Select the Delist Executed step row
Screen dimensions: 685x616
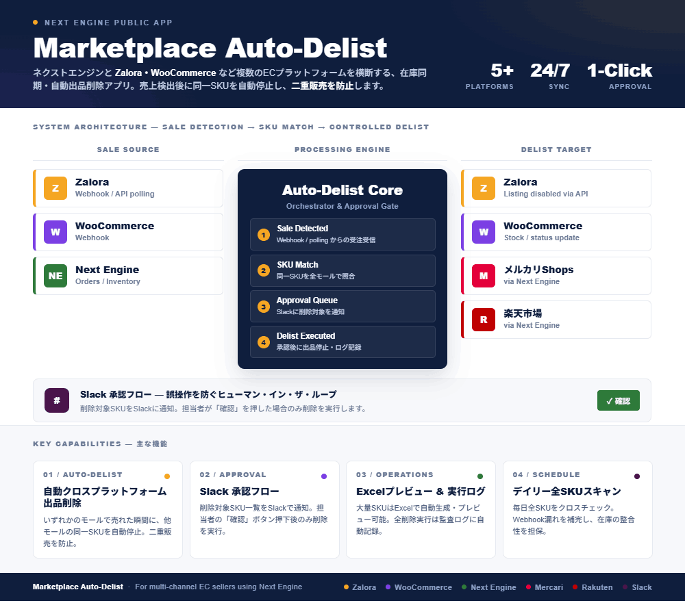click(x=342, y=342)
